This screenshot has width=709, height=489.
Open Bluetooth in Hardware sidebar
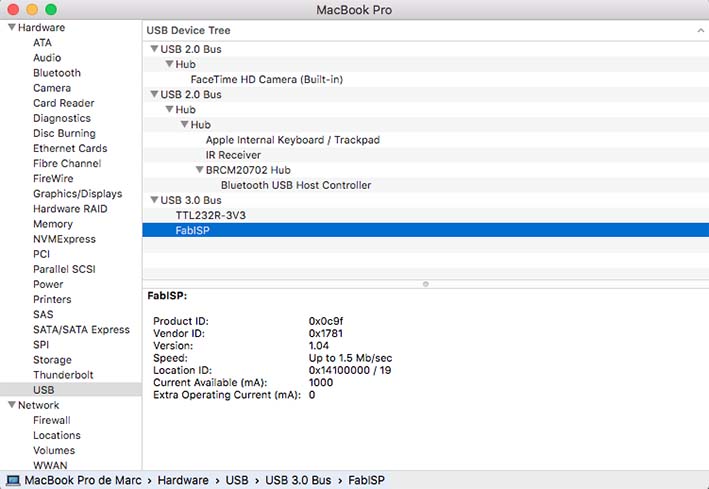[x=57, y=73]
